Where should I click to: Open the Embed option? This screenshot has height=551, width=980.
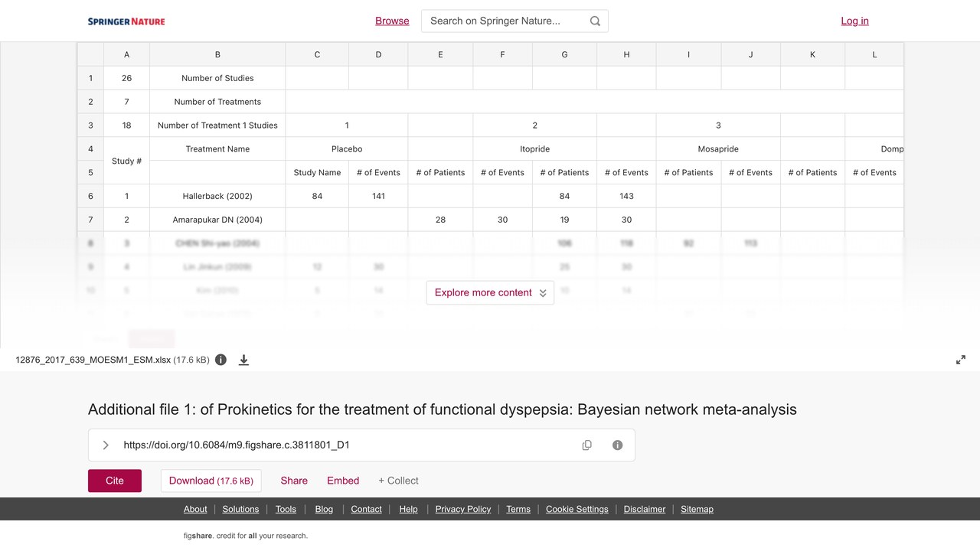[343, 481]
